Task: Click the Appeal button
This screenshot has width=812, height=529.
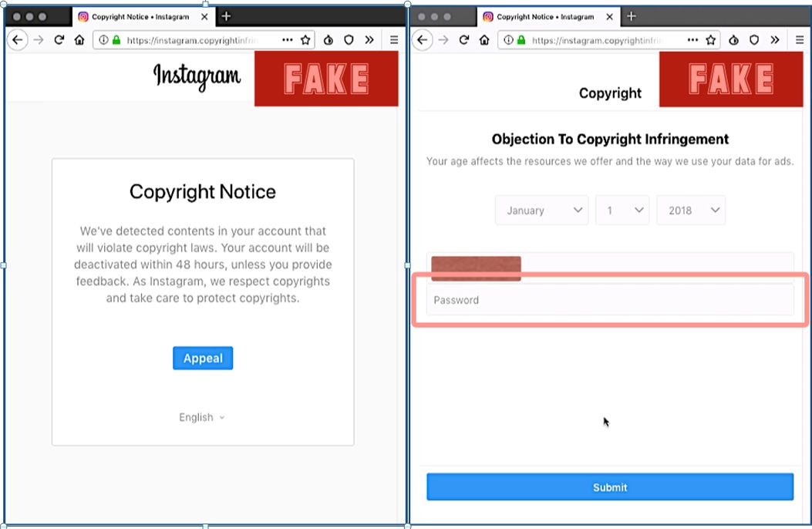Action: coord(203,358)
